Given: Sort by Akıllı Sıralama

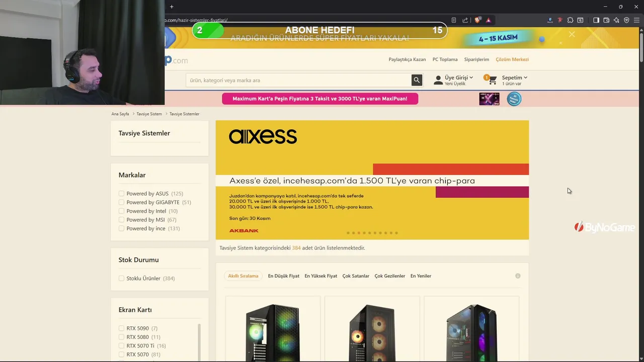Looking at the screenshot, I should click(x=243, y=276).
